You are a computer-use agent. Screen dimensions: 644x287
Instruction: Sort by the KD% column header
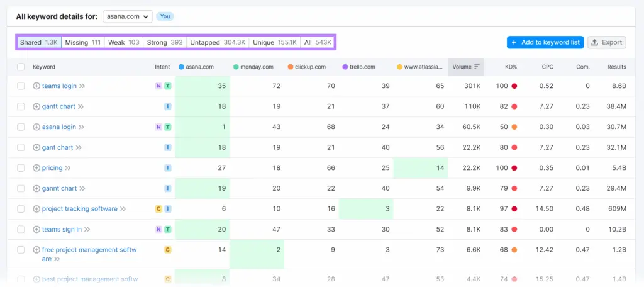[511, 67]
